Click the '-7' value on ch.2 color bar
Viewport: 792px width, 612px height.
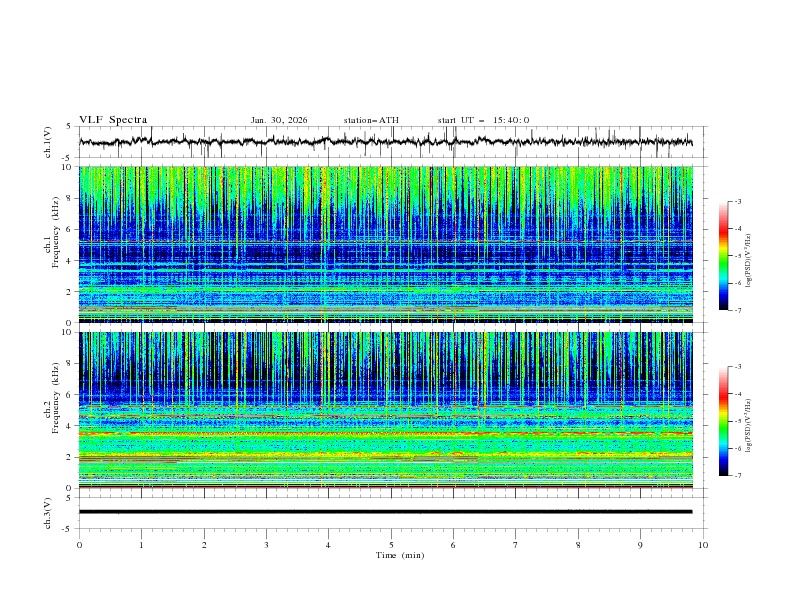737,475
